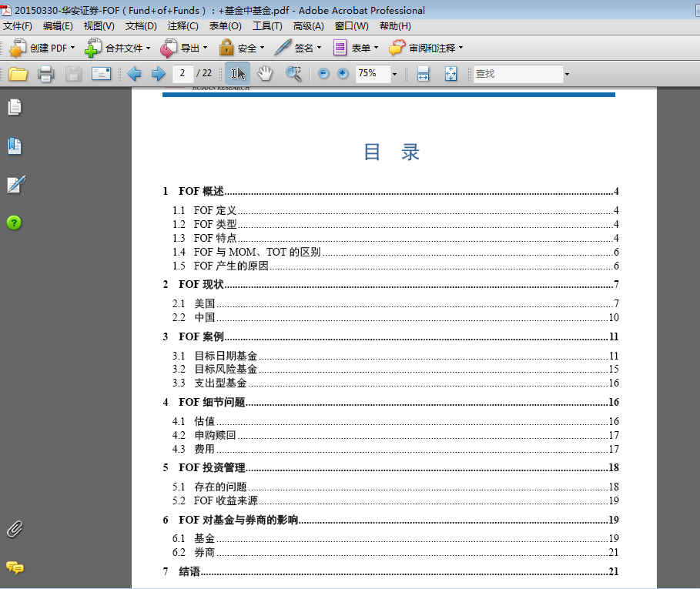Click the Find (查找) search box
The width and height of the screenshot is (700, 589).
point(517,74)
